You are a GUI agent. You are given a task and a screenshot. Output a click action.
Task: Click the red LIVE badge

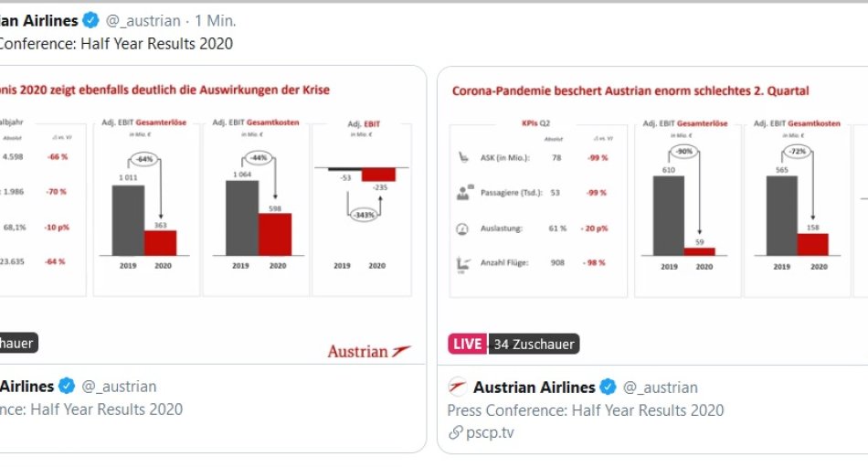467,344
